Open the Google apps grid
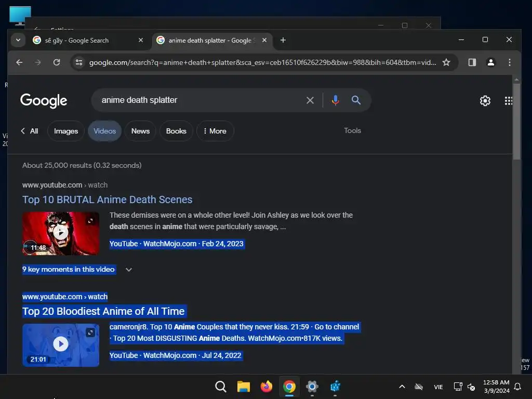This screenshot has width=532, height=399. click(508, 101)
